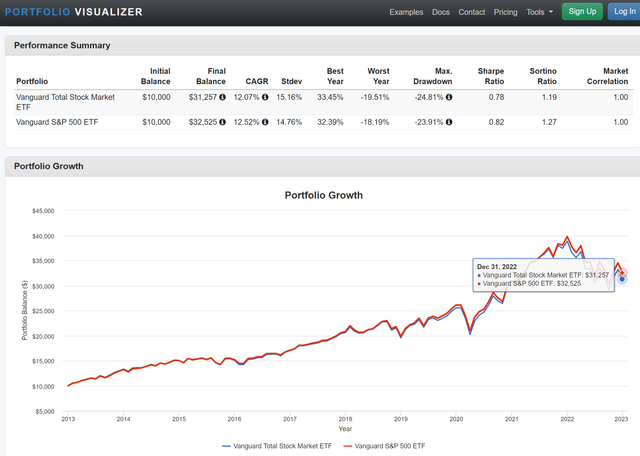Click the Max. Drawdown column header
The image size is (640, 456).
pyautogui.click(x=433, y=76)
